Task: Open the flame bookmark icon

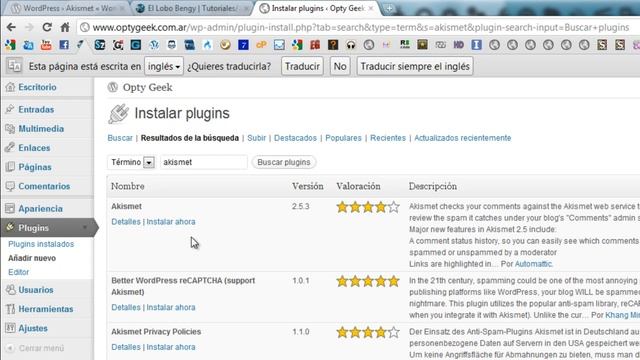Action: pyautogui.click(x=207, y=45)
